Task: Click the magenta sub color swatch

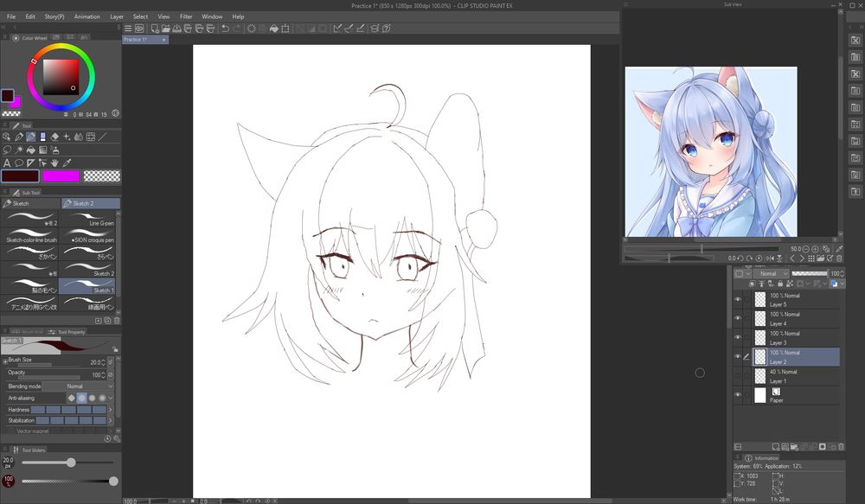Action: 61,176
